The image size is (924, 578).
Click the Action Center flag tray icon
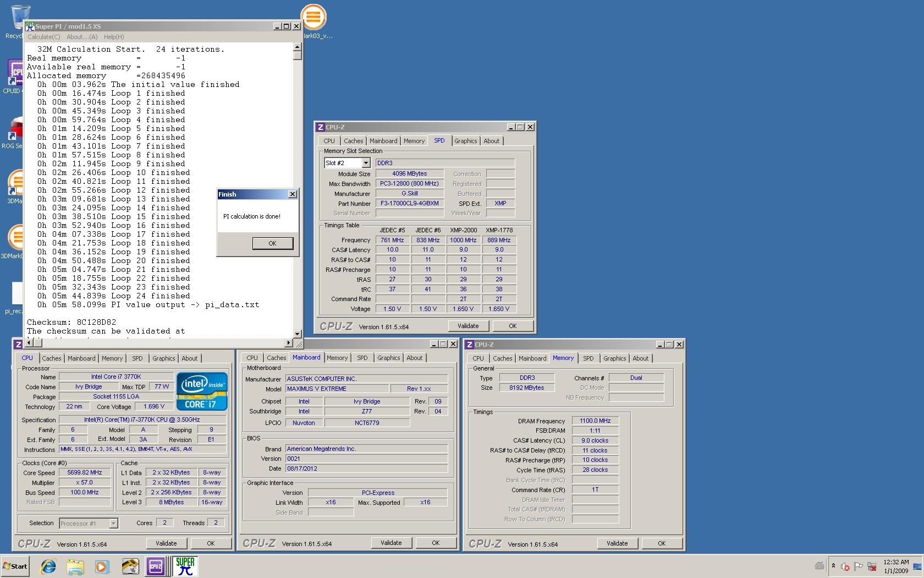pos(859,566)
